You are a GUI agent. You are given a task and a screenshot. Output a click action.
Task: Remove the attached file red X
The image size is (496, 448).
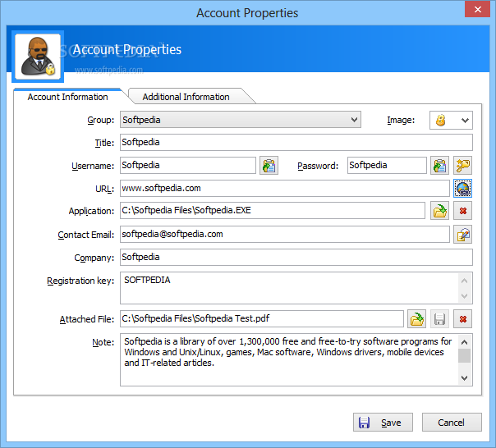(463, 319)
